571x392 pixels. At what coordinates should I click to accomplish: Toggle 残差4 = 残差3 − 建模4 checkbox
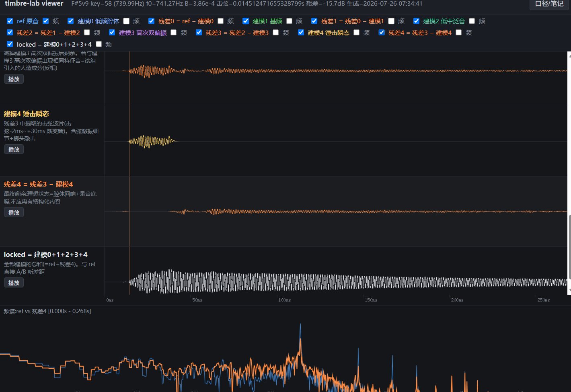pyautogui.click(x=382, y=33)
